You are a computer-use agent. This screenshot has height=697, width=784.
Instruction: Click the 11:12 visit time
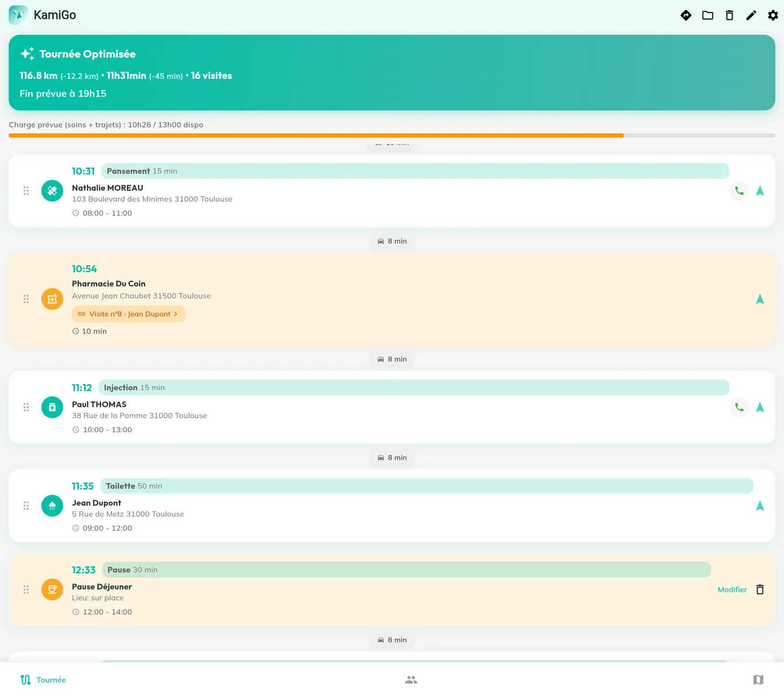82,388
